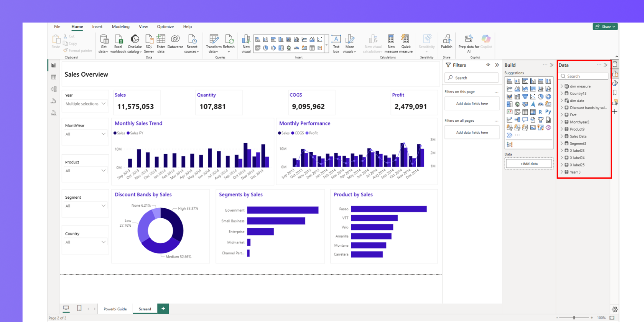This screenshot has width=644, height=322.
Task: Toggle Filters pane eye visibility icon
Action: (x=488, y=65)
